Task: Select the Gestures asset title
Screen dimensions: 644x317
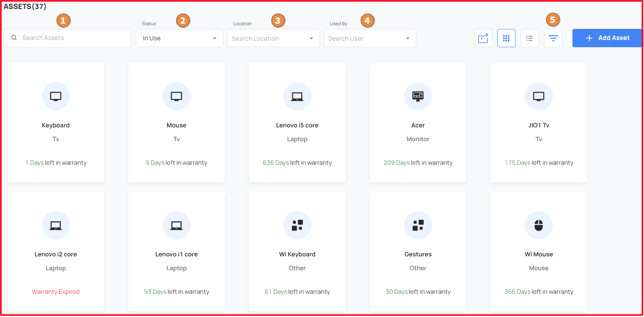Action: [418, 254]
